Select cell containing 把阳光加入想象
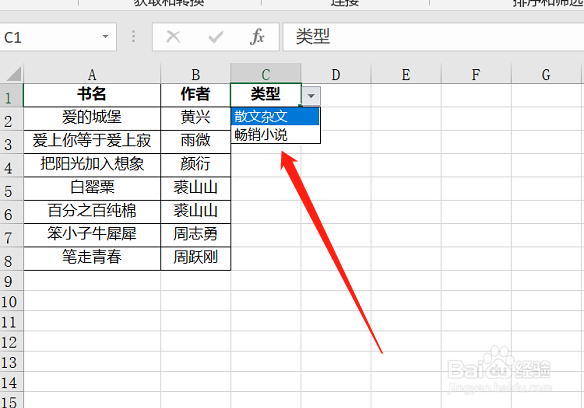584x408 pixels. [92, 165]
